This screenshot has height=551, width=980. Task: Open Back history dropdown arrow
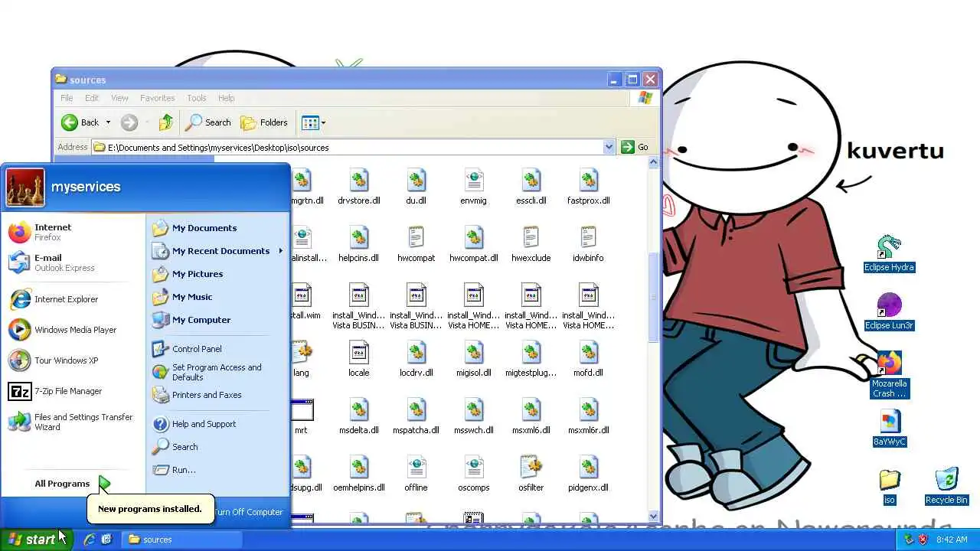pos(108,122)
